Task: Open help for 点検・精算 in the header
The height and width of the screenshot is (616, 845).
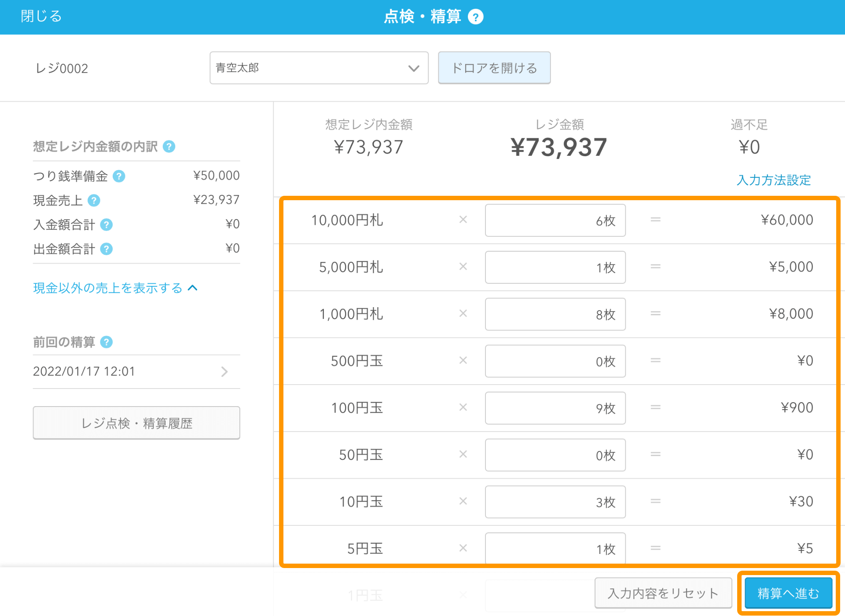Action: [x=475, y=17]
